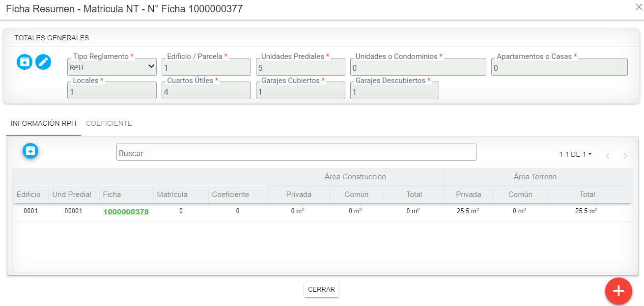Click into the Buscar search field
The width and height of the screenshot is (644, 306).
[x=296, y=152]
